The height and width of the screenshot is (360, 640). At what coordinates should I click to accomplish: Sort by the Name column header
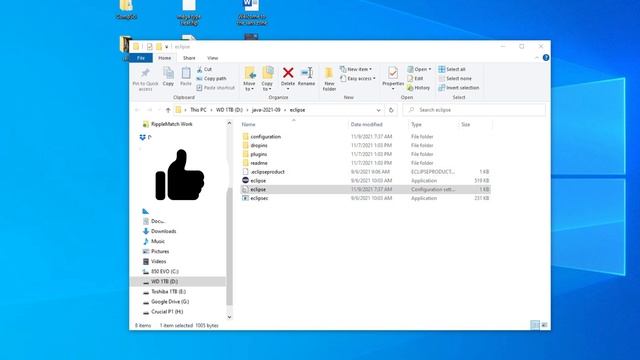249,124
